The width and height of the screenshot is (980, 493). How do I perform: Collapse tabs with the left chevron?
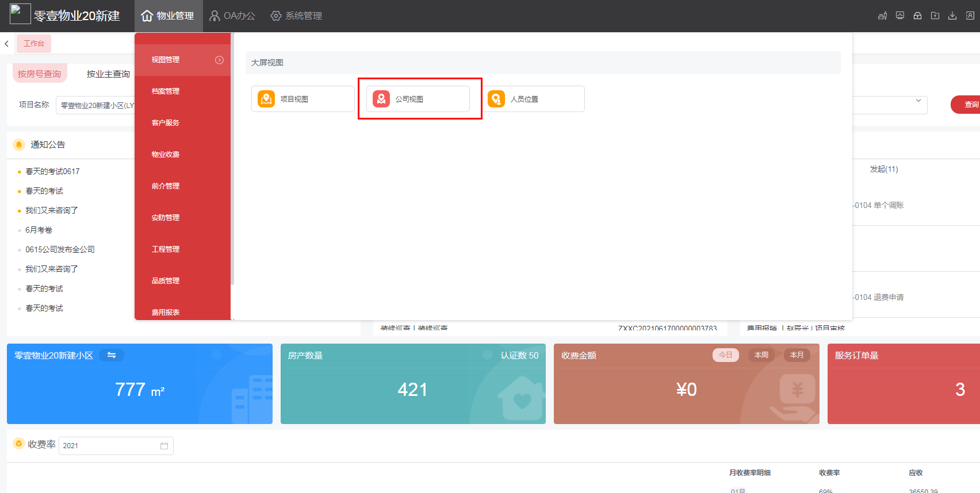click(x=6, y=44)
